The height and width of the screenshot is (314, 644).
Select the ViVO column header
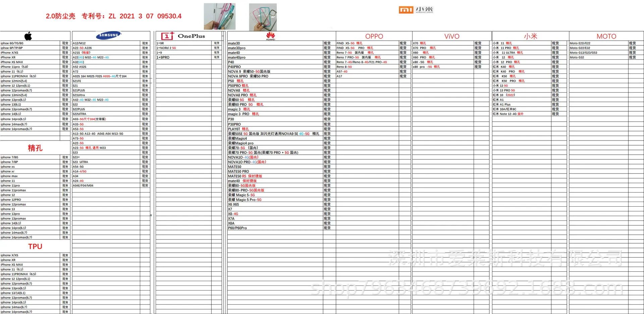[452, 36]
